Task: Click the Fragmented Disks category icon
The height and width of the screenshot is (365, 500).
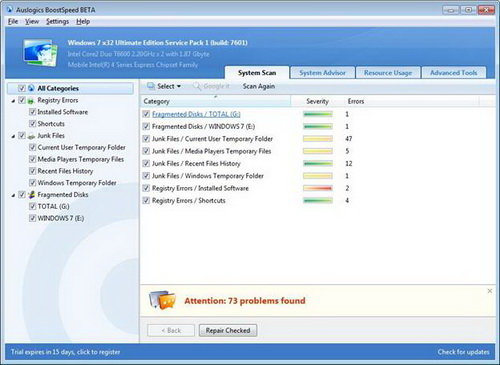Action: click(x=31, y=195)
